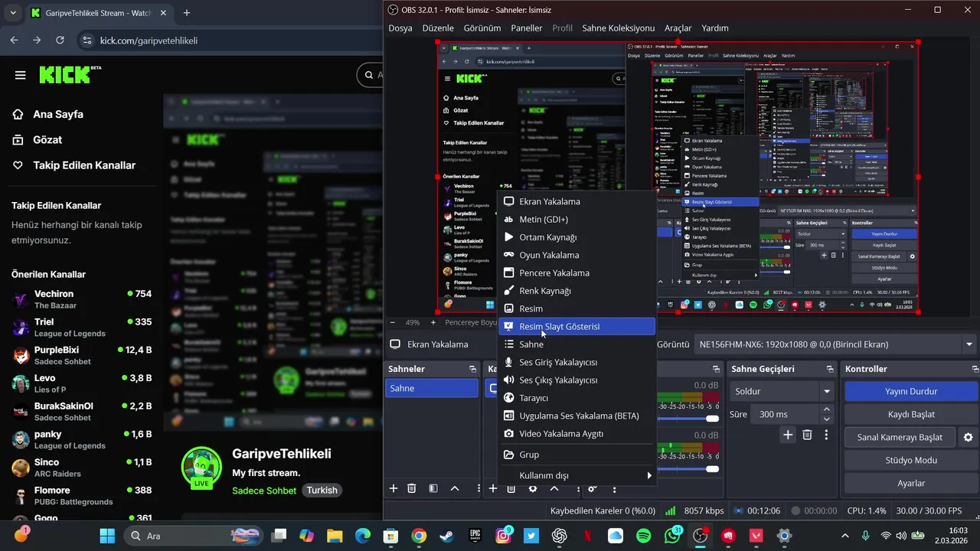Decrease transition Süre value
This screenshot has width=980, height=551.
click(826, 419)
